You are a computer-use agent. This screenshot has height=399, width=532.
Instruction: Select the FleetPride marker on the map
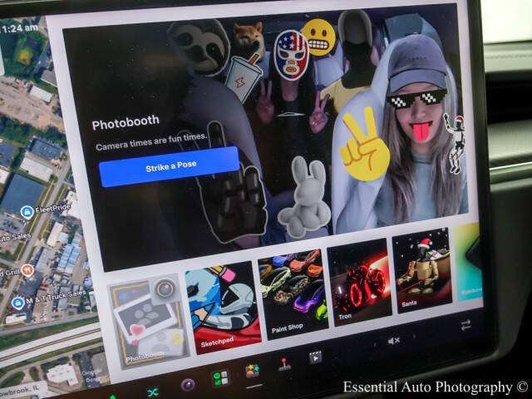(27, 213)
